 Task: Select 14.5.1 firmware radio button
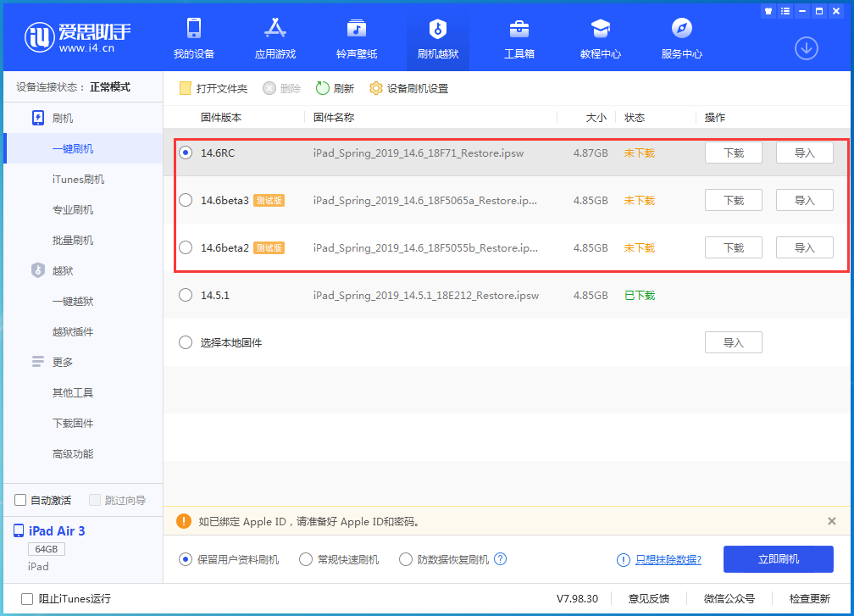pos(186,295)
